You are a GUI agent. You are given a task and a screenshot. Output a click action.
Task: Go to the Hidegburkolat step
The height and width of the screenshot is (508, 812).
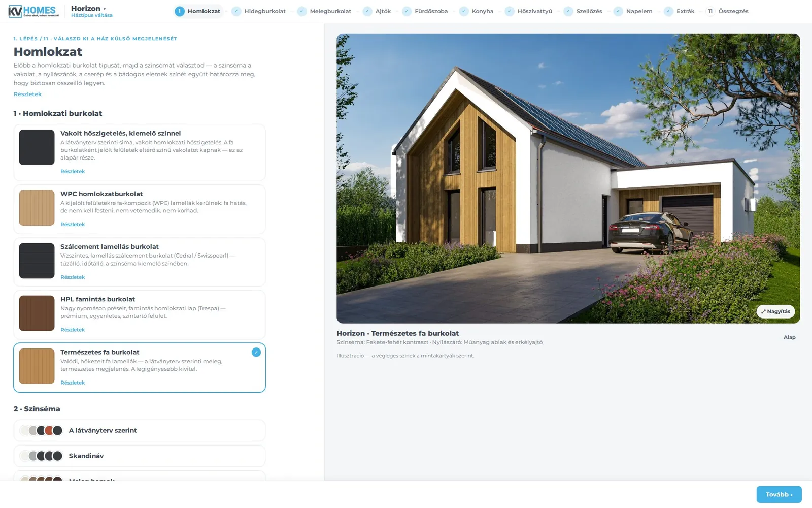[259, 11]
